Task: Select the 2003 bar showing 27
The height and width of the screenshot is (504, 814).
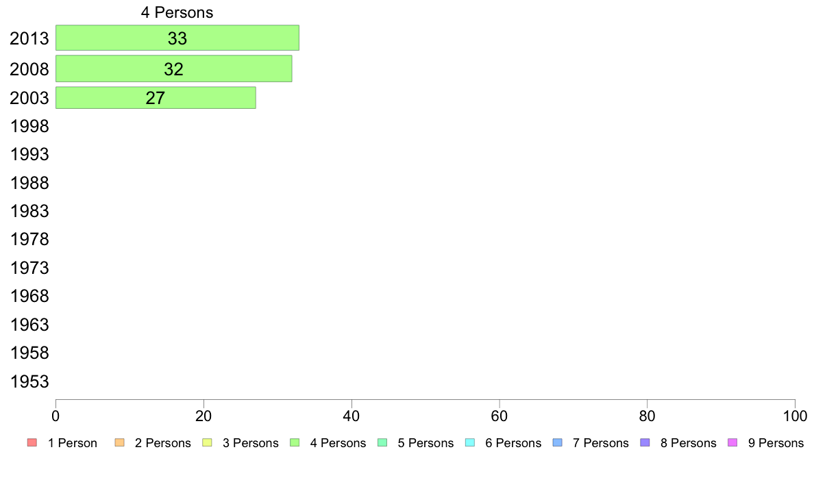Action: pos(156,98)
